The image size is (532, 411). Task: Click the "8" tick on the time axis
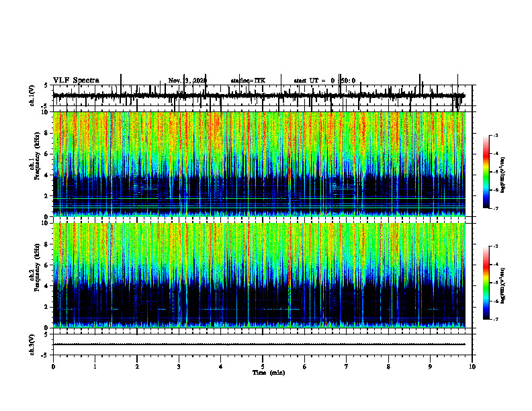click(388, 367)
